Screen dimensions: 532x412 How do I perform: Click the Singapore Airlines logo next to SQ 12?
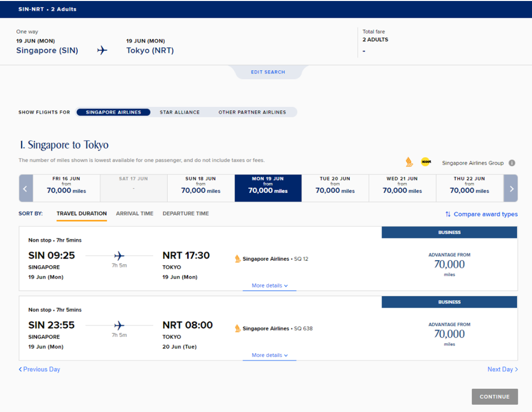(237, 259)
